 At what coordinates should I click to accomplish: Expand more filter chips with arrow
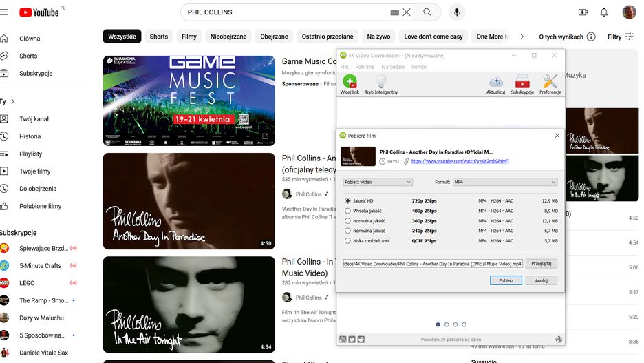522,37
